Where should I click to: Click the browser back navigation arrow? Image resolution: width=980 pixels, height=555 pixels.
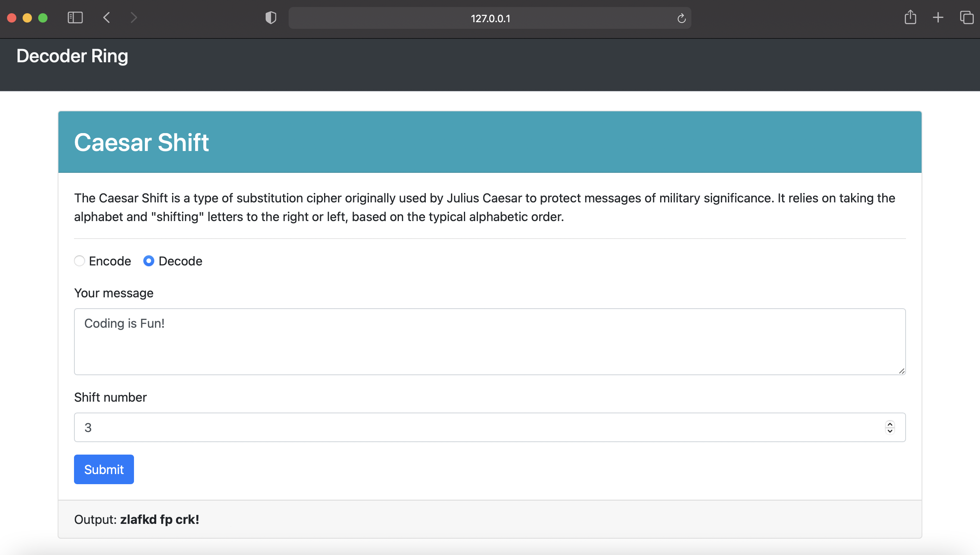click(x=106, y=18)
